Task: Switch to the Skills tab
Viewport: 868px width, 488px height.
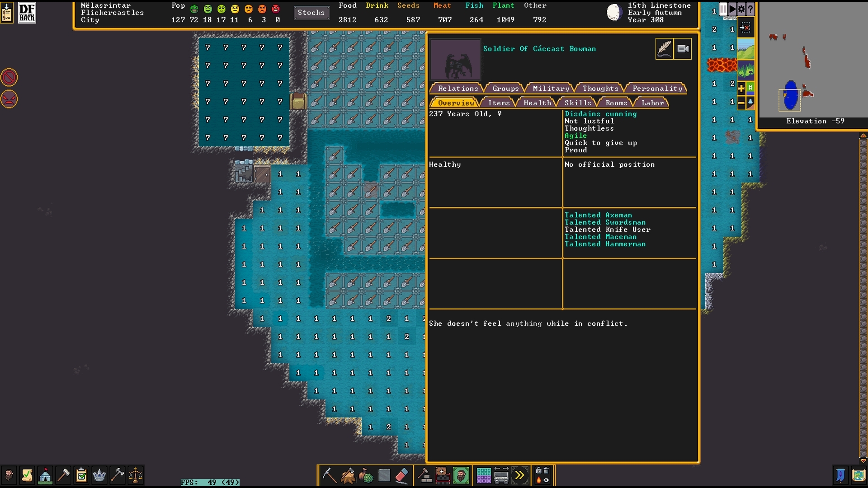Action: click(x=577, y=103)
